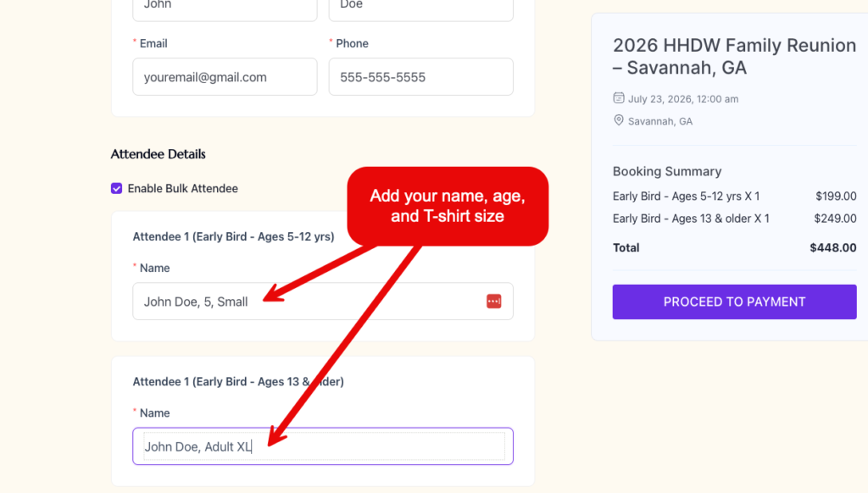Click the $448.00 total amount

(832, 248)
